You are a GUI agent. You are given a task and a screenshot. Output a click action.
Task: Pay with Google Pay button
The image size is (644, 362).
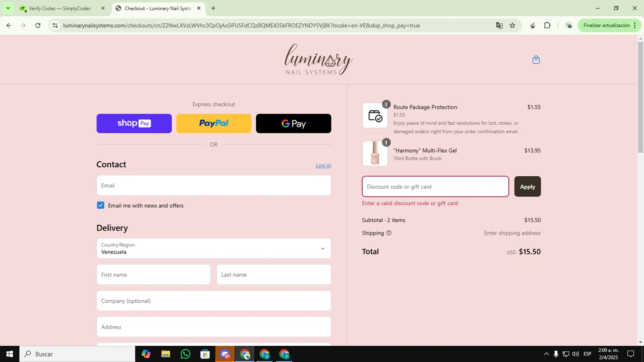coord(294,124)
